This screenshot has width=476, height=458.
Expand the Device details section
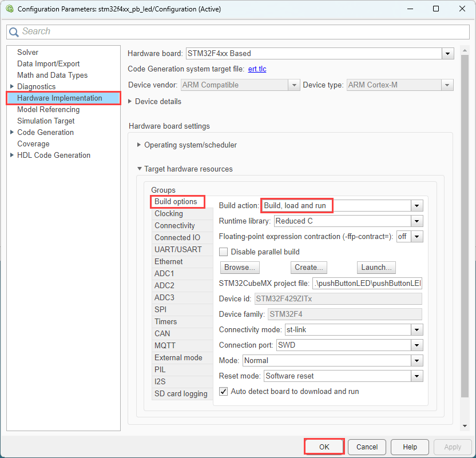point(130,101)
